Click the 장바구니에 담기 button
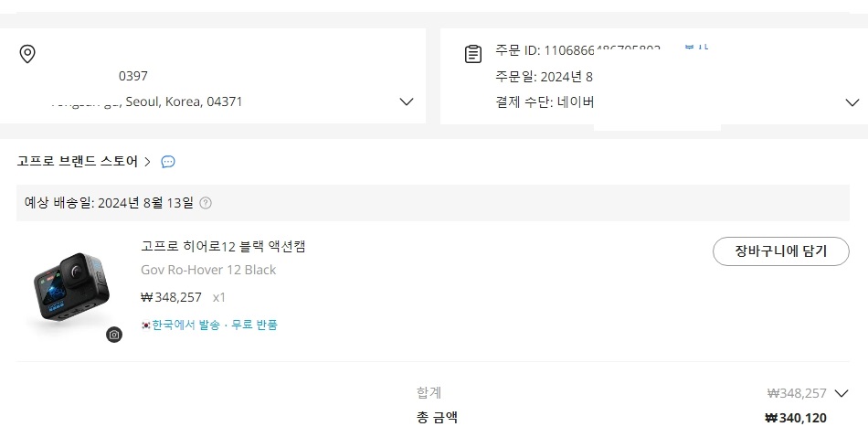The image size is (868, 448). [x=780, y=251]
